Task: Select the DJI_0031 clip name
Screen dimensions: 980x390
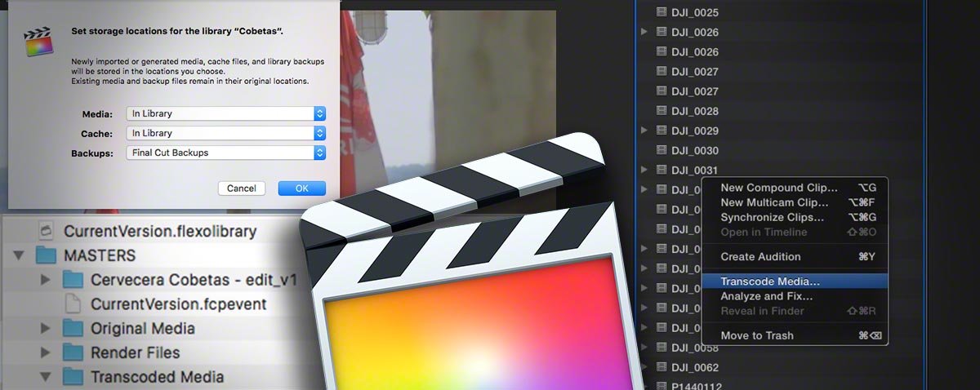Action: pyautogui.click(x=695, y=170)
